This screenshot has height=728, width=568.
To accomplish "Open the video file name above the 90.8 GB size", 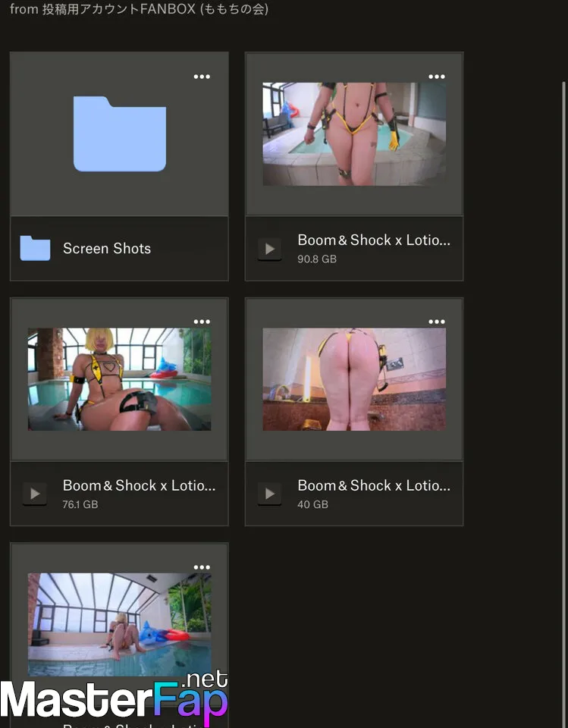I will click(x=374, y=240).
